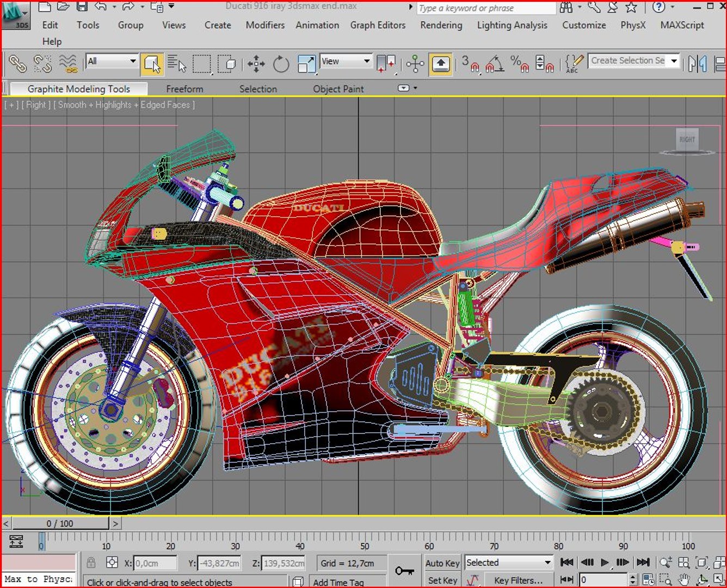Toggle Spinner Snap button
This screenshot has height=588, width=727.
[544, 64]
